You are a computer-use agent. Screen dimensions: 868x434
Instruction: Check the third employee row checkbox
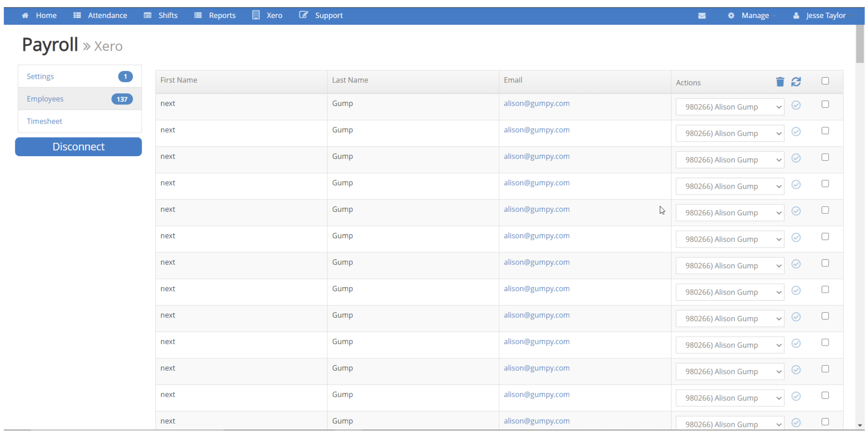click(825, 157)
